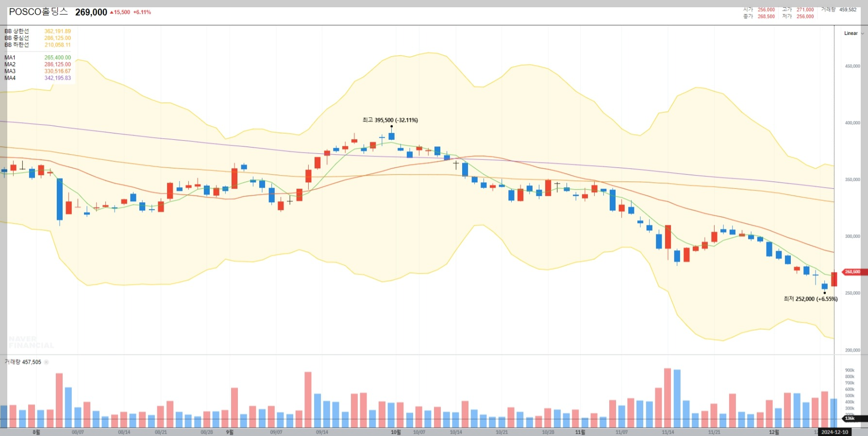Click the 9월 month label on time axis
This screenshot has height=436, width=868.
coord(230,432)
